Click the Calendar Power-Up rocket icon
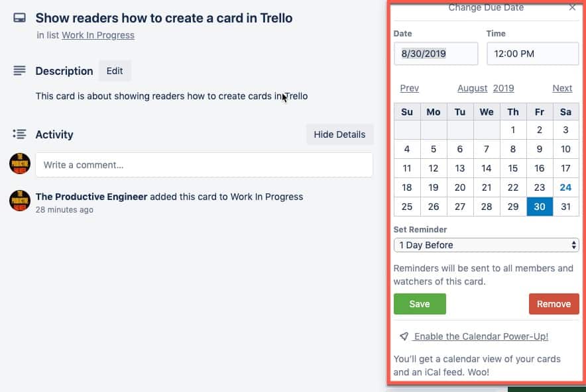The height and width of the screenshot is (392, 586). coord(404,336)
